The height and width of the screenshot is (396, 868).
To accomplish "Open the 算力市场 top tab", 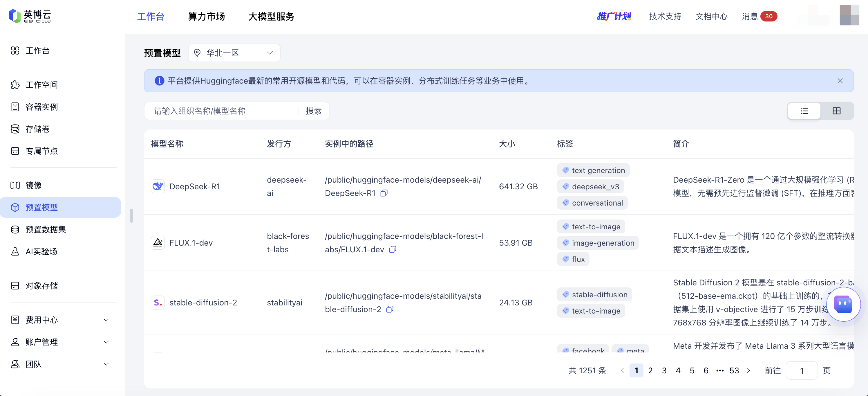I will click(206, 16).
